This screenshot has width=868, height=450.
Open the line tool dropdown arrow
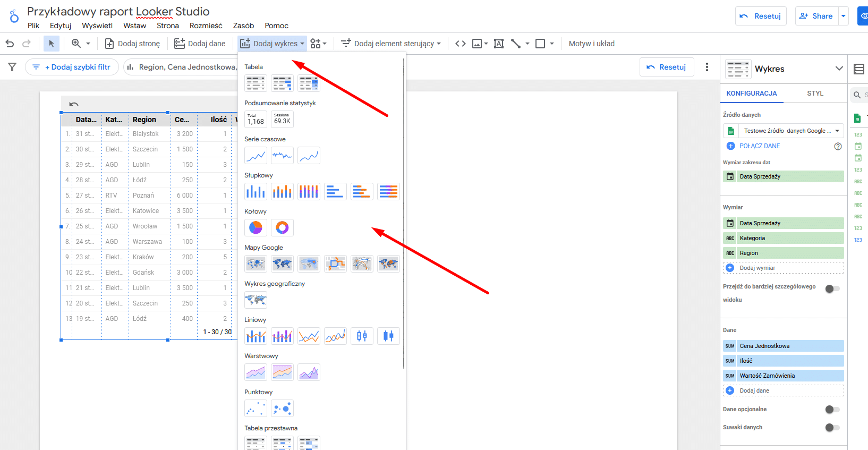(527, 44)
